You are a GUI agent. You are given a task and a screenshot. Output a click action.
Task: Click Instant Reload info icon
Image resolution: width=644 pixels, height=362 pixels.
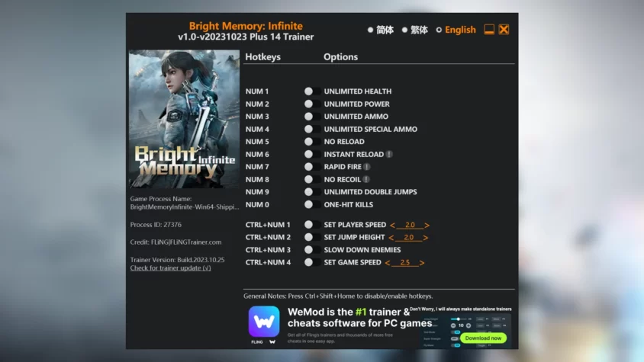pyautogui.click(x=389, y=154)
